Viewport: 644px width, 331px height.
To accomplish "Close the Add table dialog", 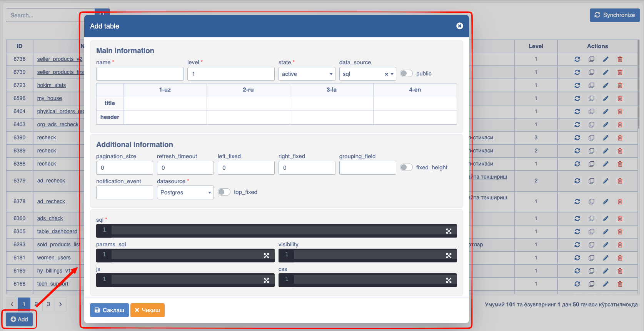I will pyautogui.click(x=460, y=26).
